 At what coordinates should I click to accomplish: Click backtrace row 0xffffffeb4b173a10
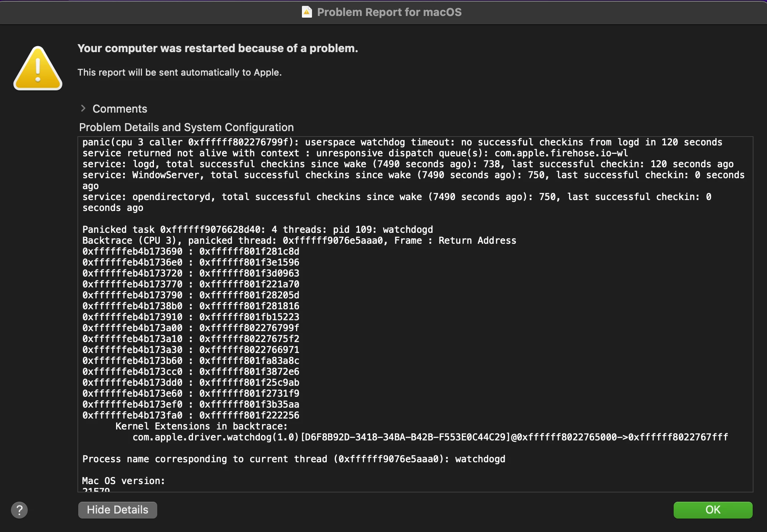pos(190,339)
